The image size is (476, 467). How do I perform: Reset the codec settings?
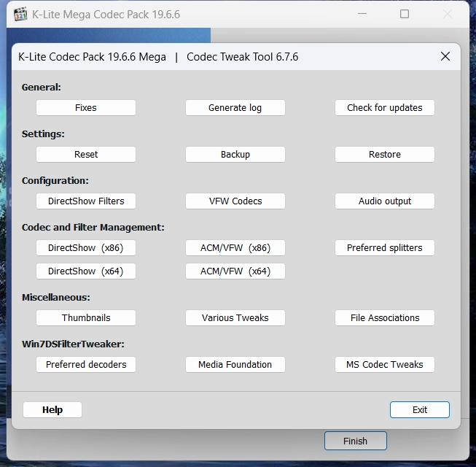pos(86,155)
